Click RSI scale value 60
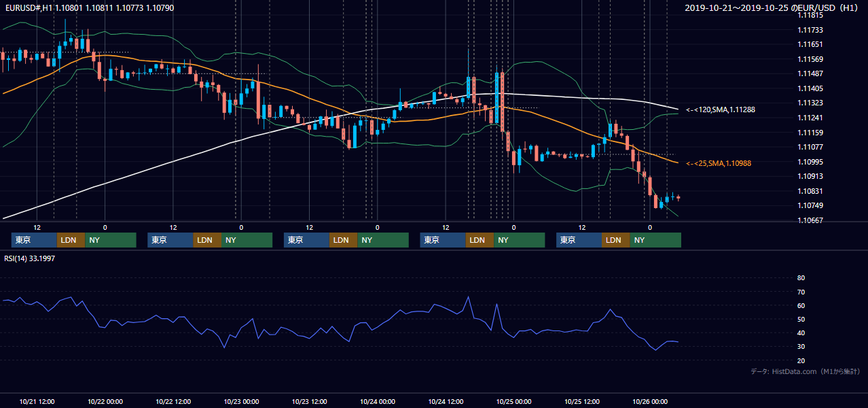868x408 pixels. [801, 305]
